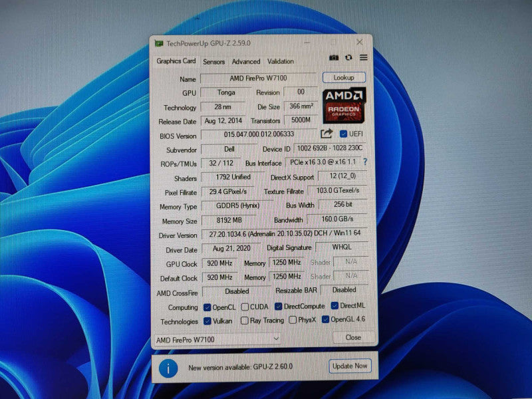Viewport: 532px width, 399px height.
Task: Click the ROPs/TMUs value 32 / 112
Action: pyautogui.click(x=221, y=163)
